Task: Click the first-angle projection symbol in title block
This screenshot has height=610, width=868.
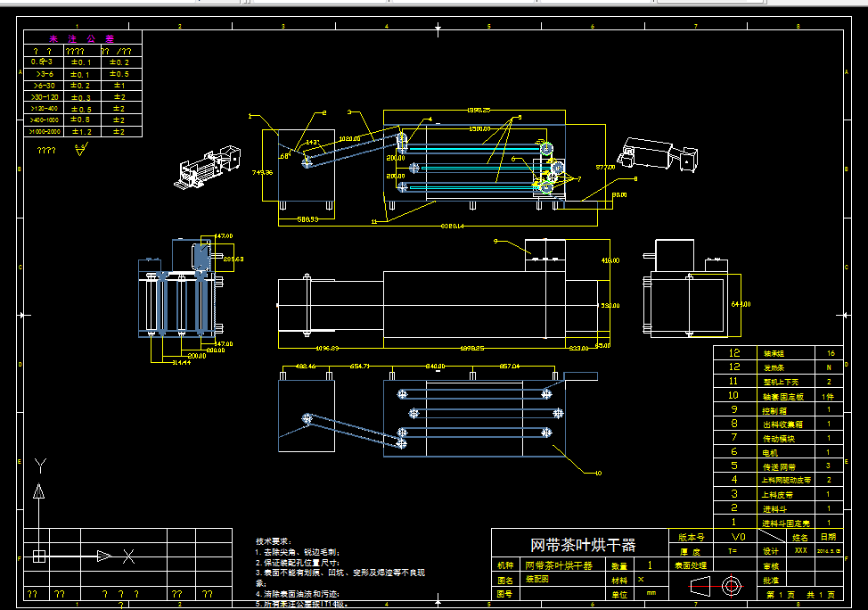Action: point(717,586)
